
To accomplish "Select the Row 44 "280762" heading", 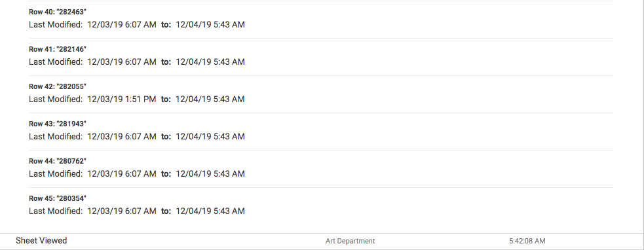I will pos(58,162).
